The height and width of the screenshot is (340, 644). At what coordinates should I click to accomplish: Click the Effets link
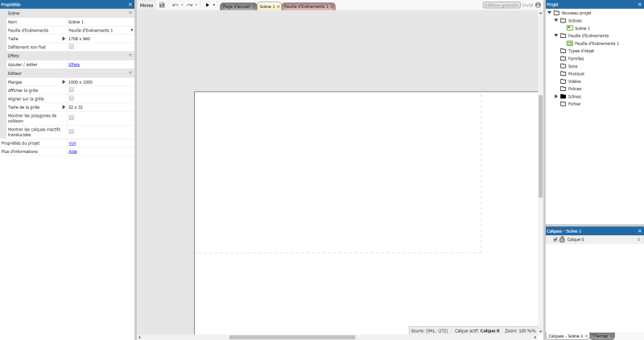tap(73, 64)
